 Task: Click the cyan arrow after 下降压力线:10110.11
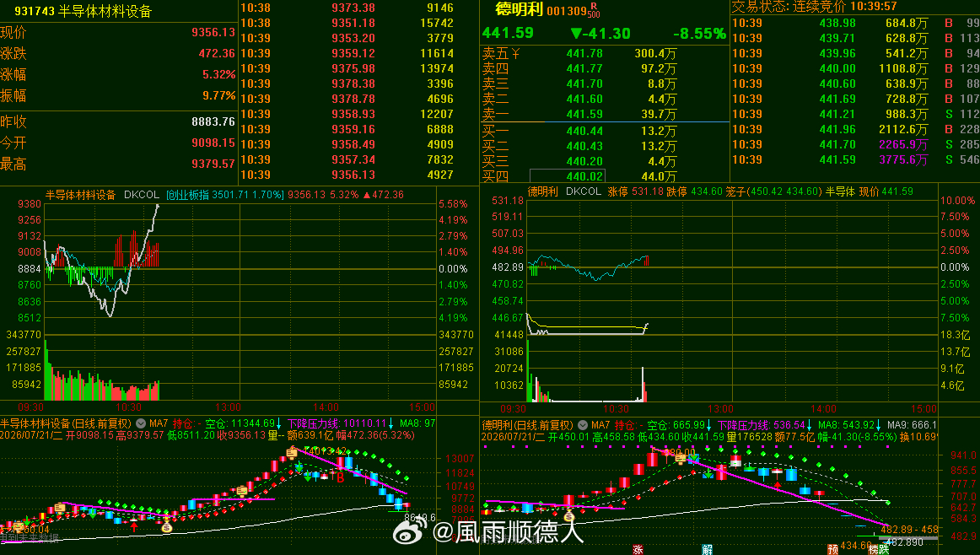tap(391, 423)
